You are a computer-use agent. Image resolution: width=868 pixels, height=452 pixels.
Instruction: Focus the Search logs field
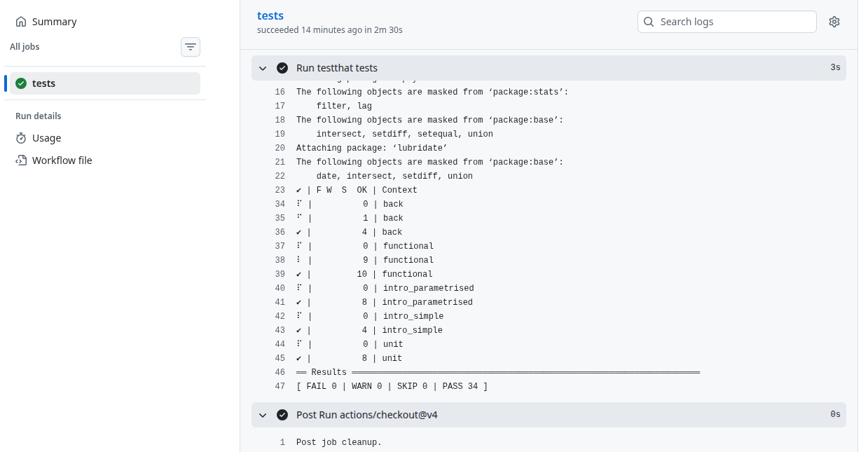pyautogui.click(x=732, y=22)
